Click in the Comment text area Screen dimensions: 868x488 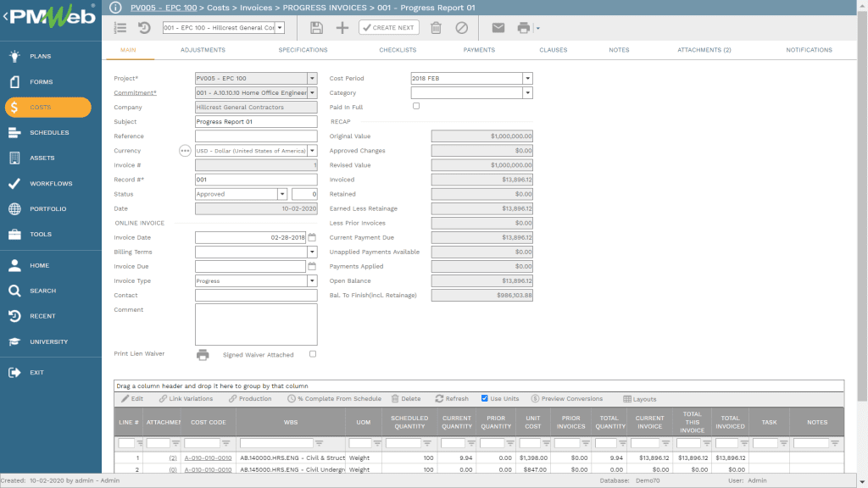(x=256, y=324)
